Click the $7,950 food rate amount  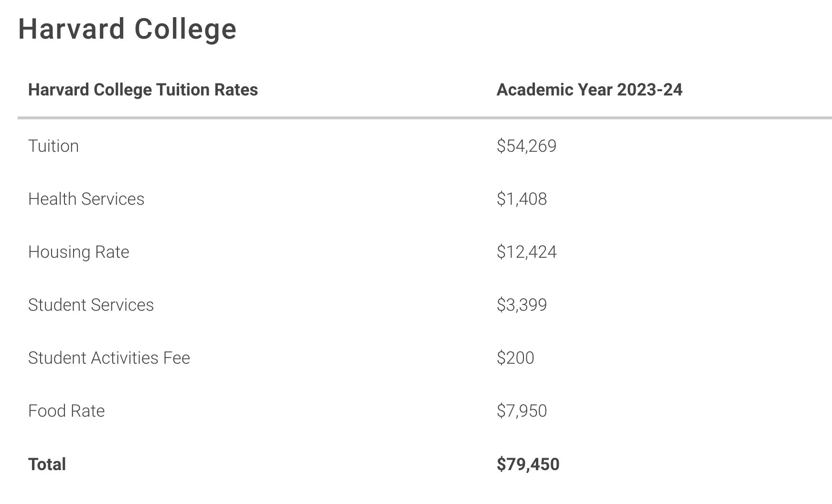(x=522, y=411)
